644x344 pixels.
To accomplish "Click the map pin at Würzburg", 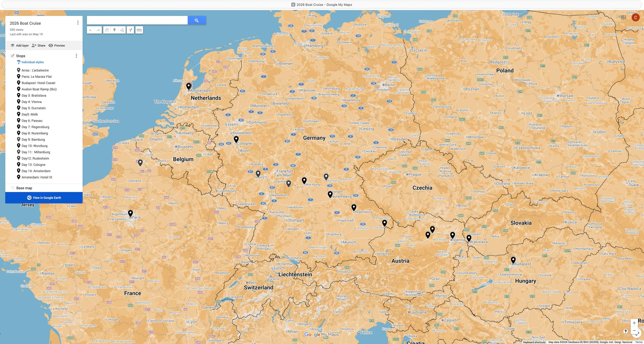I will 304,181.
